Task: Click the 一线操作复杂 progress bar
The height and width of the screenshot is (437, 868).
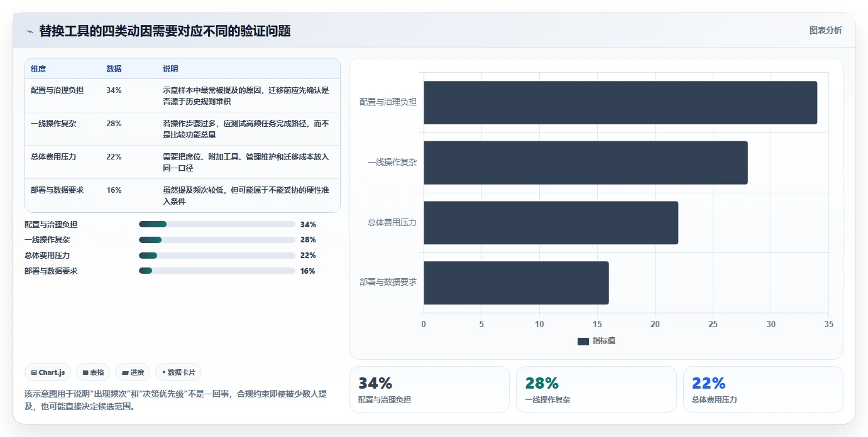Action: click(217, 240)
